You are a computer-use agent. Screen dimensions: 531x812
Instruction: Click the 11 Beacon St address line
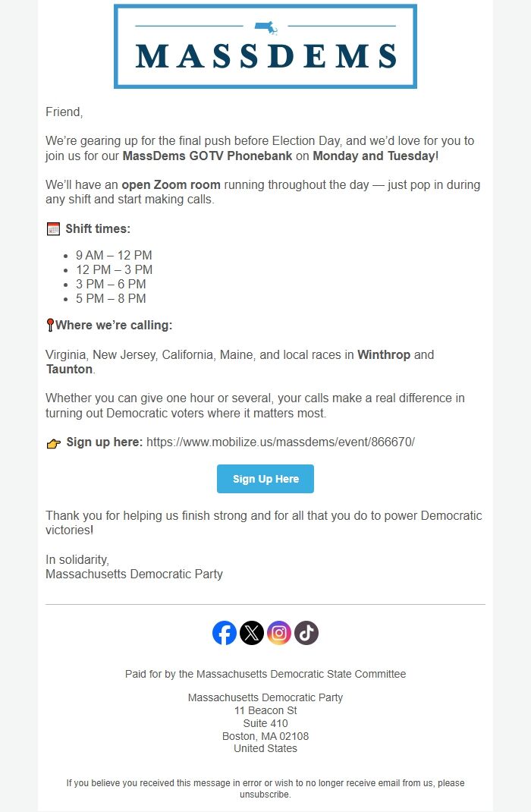point(265,710)
